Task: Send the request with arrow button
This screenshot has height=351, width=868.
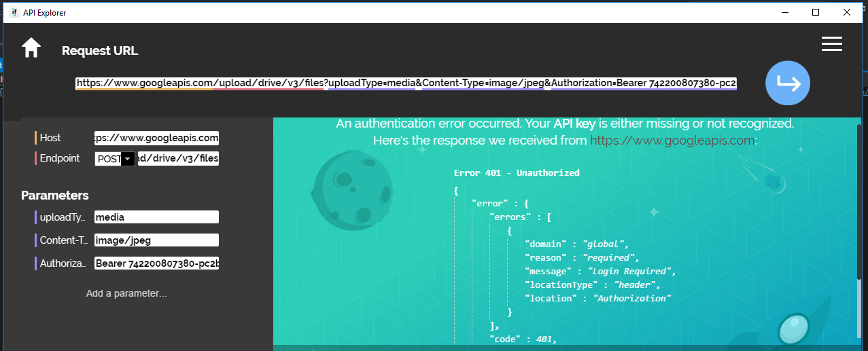Action: pos(788,84)
